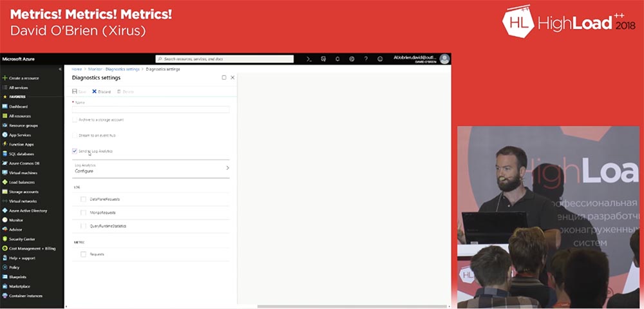
Task: Go to All resources in the sidebar
Action: [20, 116]
